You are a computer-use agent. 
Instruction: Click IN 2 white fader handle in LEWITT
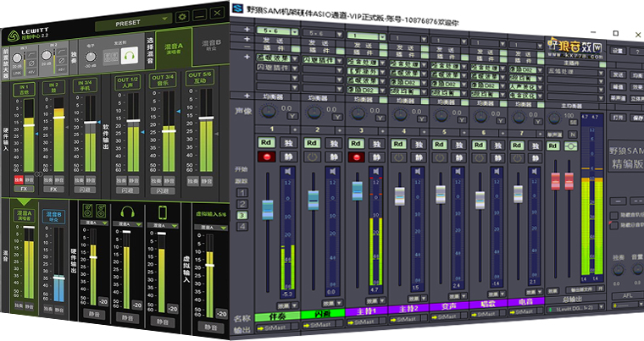tap(59, 118)
